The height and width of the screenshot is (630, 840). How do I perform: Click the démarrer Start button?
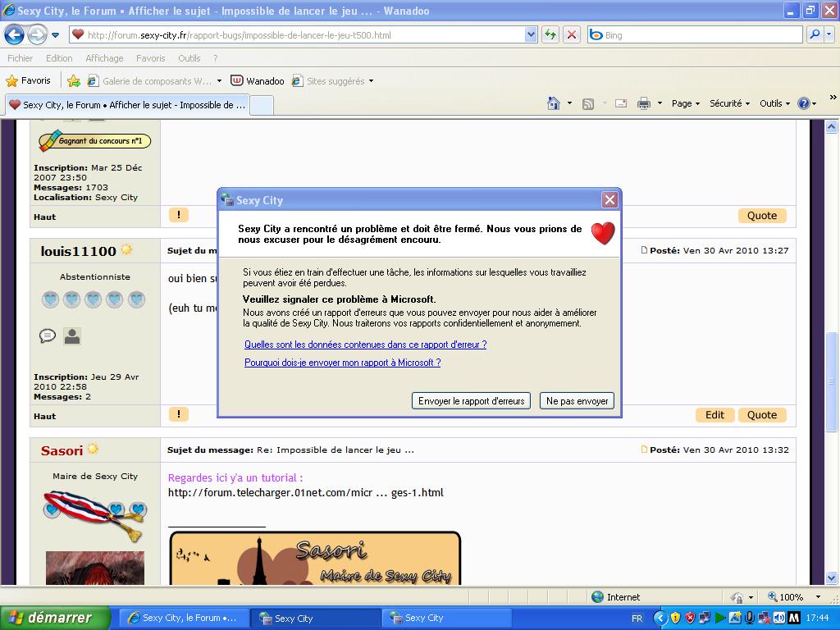coord(56,618)
